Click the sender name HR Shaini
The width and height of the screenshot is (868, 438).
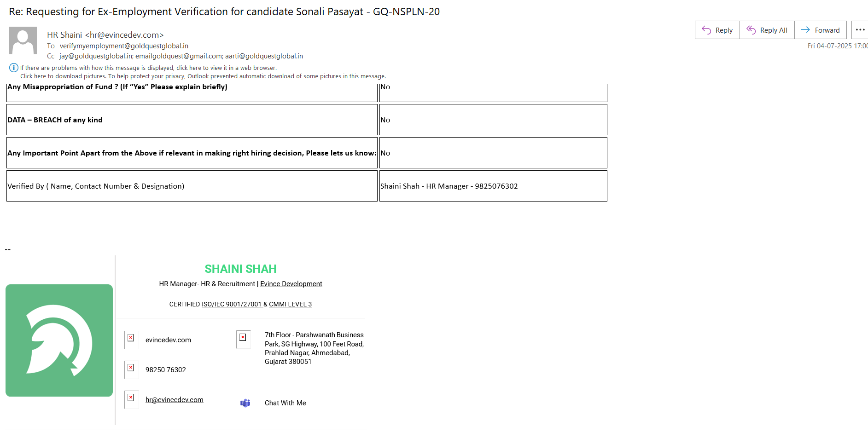click(64, 35)
